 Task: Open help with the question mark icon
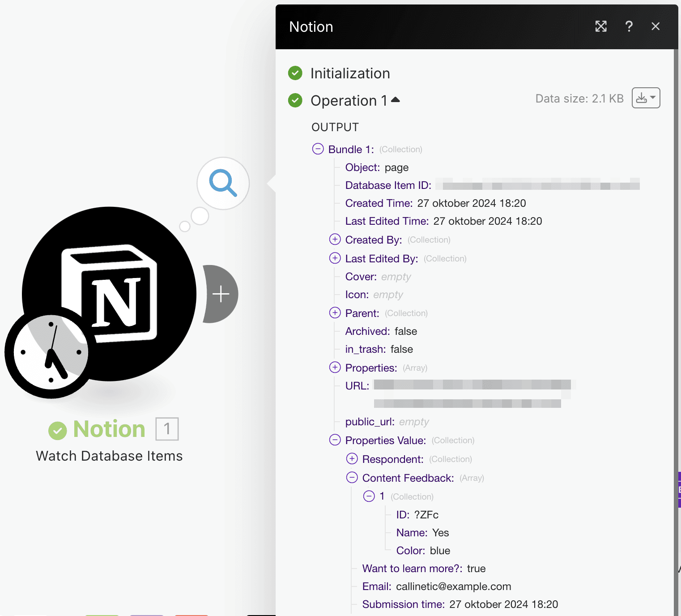click(629, 26)
